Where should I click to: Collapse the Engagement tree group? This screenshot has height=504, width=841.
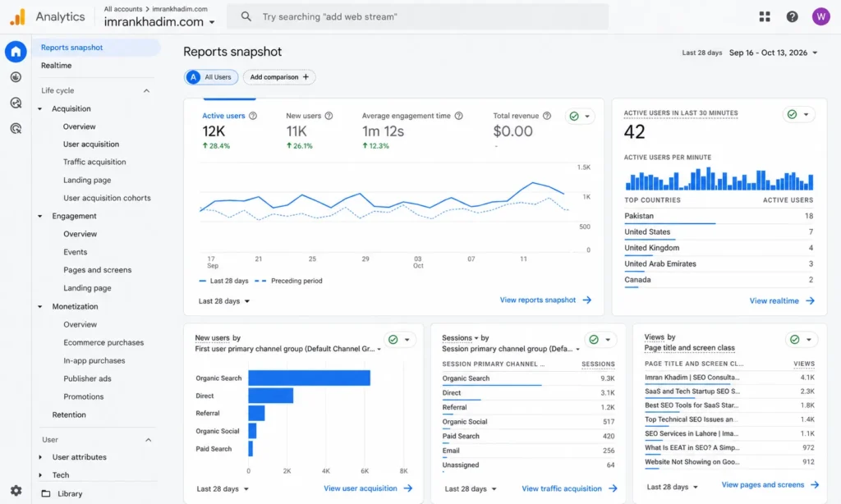(39, 216)
